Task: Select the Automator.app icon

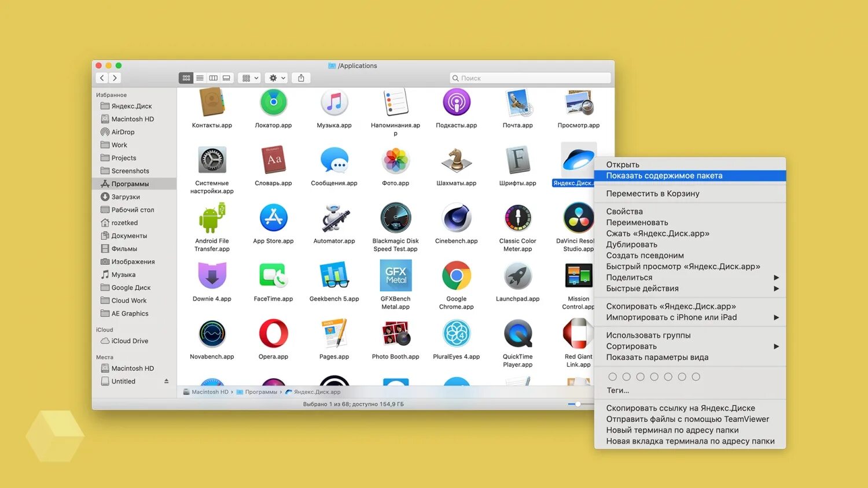Action: 334,218
